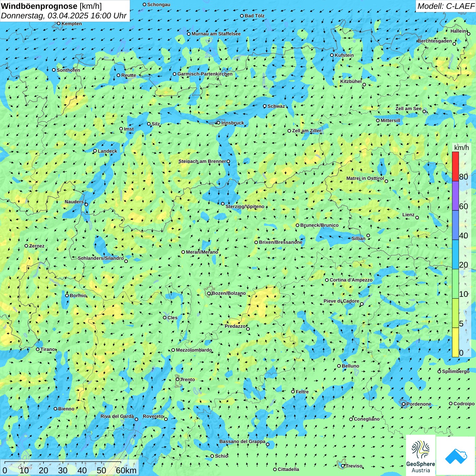
Task: Click the Cortina d'Ampezzo location dot
Action: [x=327, y=280]
